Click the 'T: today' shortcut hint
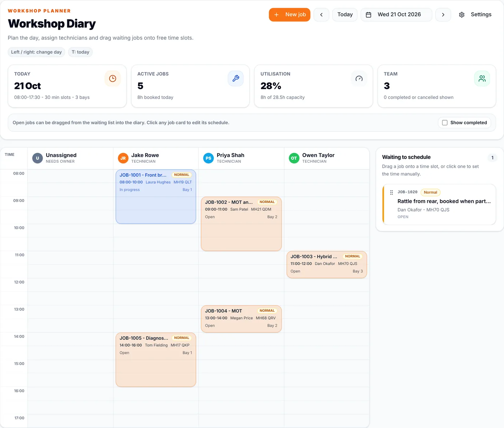Image resolution: width=504 pixels, height=428 pixels. click(x=80, y=52)
